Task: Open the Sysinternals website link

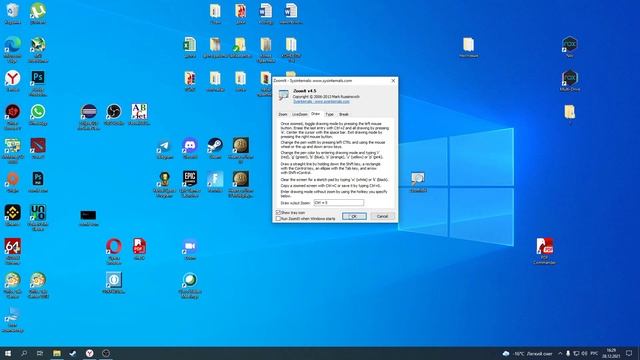Action: [x=321, y=101]
